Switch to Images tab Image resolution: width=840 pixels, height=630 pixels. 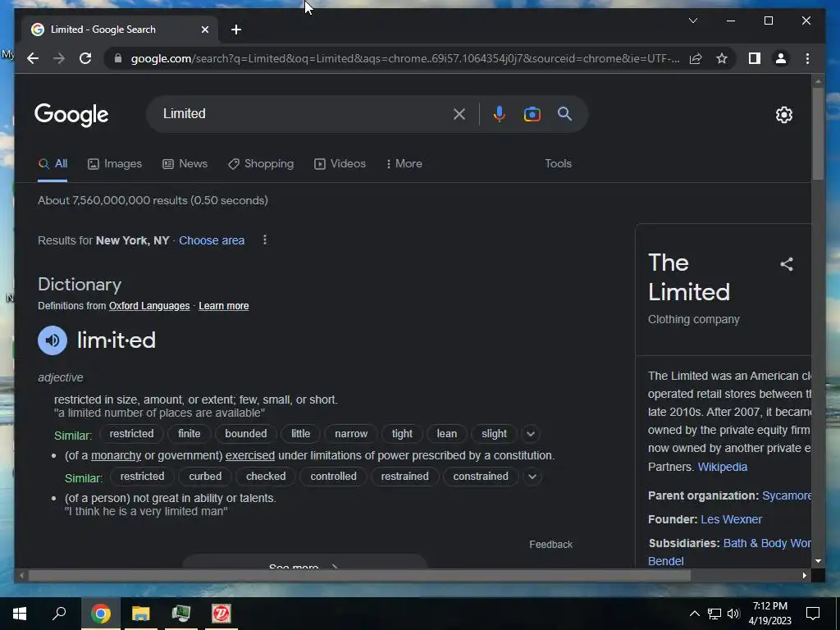pyautogui.click(x=115, y=164)
